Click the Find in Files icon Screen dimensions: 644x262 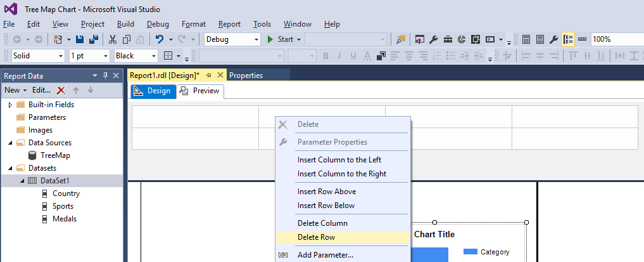(x=400, y=39)
